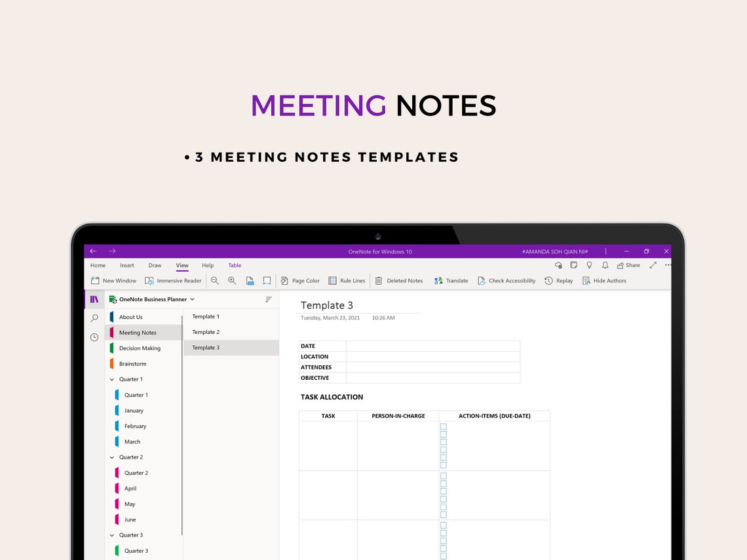
Task: Collapse the Quarter 1 section group
Action: point(111,379)
